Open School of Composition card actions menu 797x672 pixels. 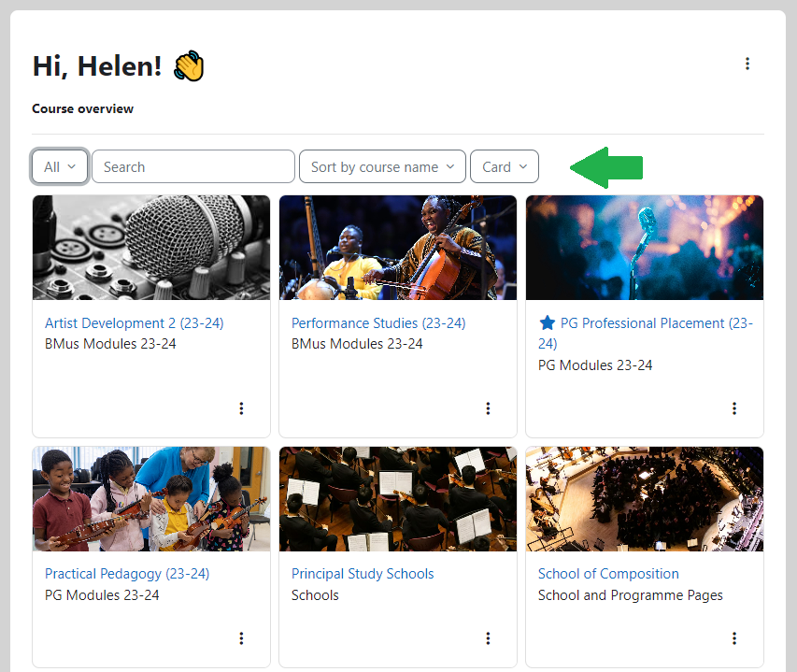(734, 638)
